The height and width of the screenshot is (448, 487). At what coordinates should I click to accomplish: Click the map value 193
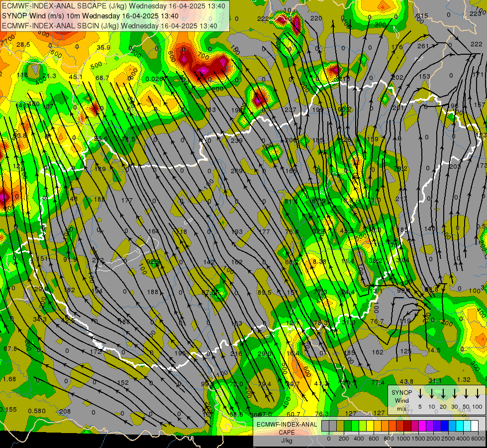tap(237, 232)
